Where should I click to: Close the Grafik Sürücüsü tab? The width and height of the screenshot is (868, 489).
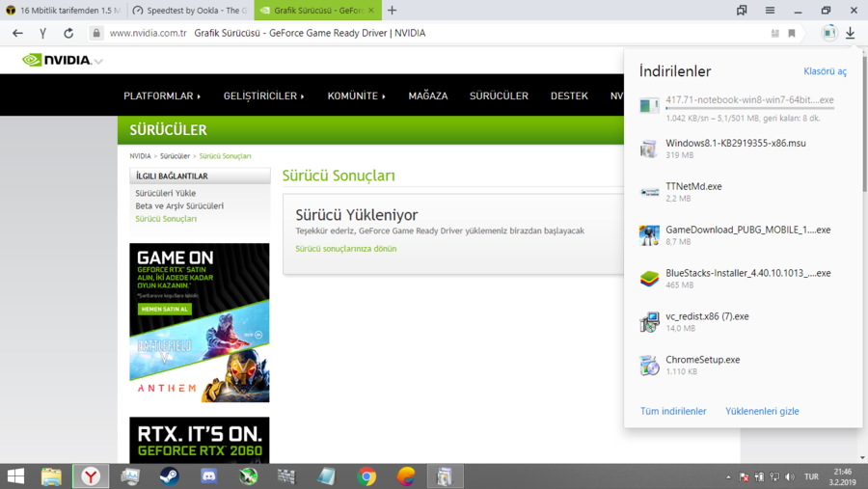point(371,10)
